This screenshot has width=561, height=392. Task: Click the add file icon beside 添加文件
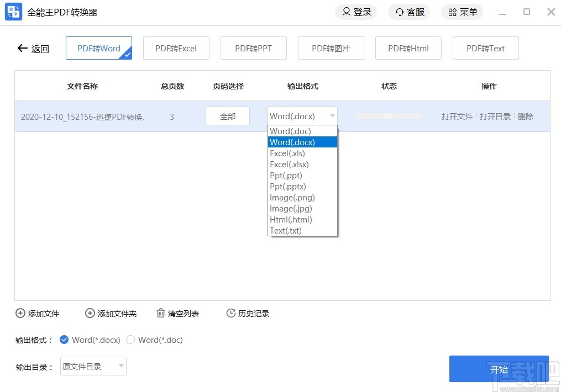tap(20, 313)
